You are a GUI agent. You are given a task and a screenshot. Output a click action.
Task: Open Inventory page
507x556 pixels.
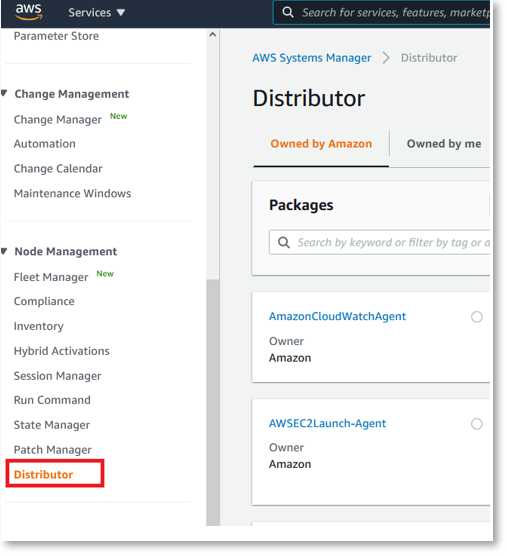click(39, 326)
